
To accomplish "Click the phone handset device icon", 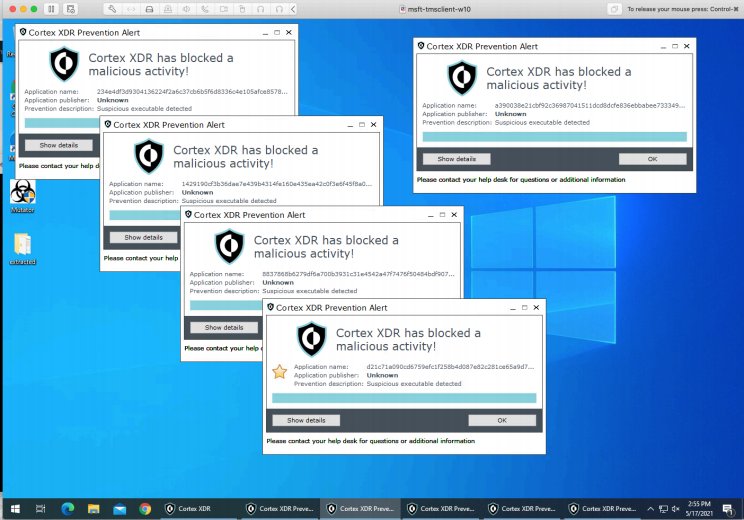I will tap(205, 9).
